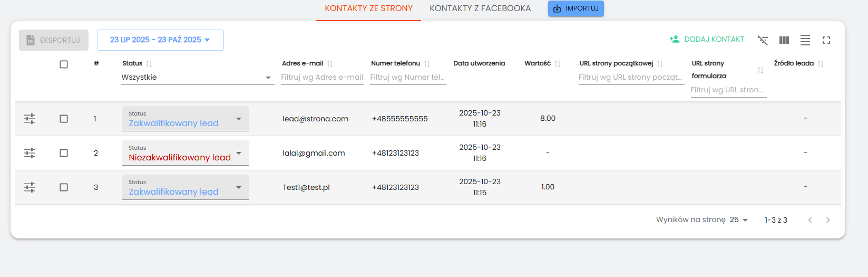Switch to Kontakty z Facebooka tab
The image size is (868, 277).
480,8
